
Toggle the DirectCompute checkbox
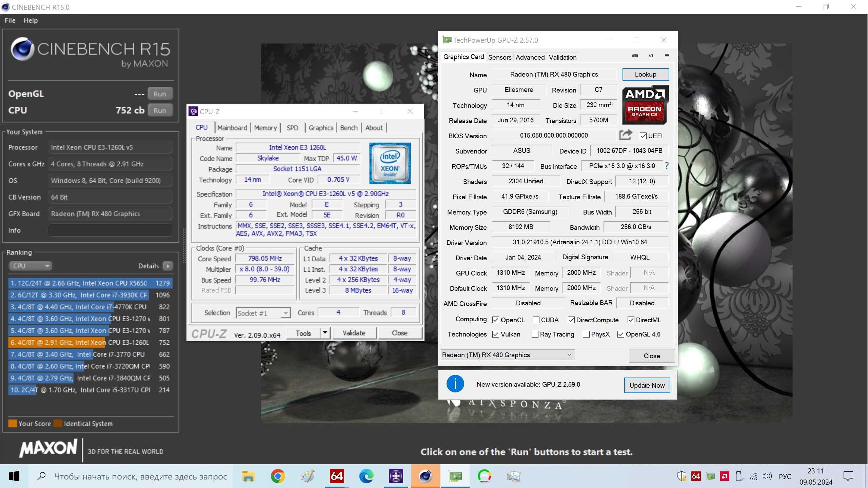tap(571, 320)
